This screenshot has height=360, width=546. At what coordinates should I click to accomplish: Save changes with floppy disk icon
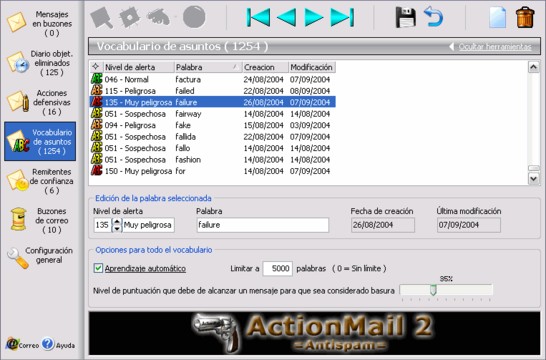[405, 17]
